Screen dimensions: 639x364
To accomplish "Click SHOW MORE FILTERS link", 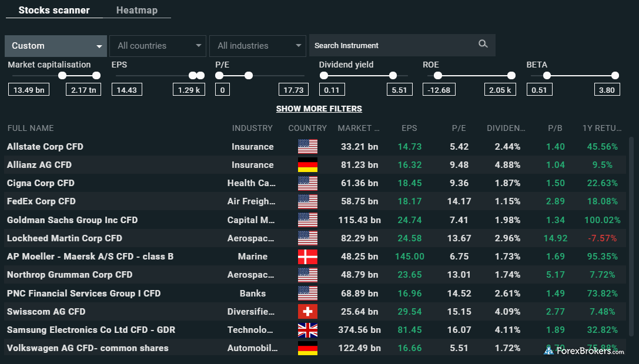I will (x=319, y=109).
